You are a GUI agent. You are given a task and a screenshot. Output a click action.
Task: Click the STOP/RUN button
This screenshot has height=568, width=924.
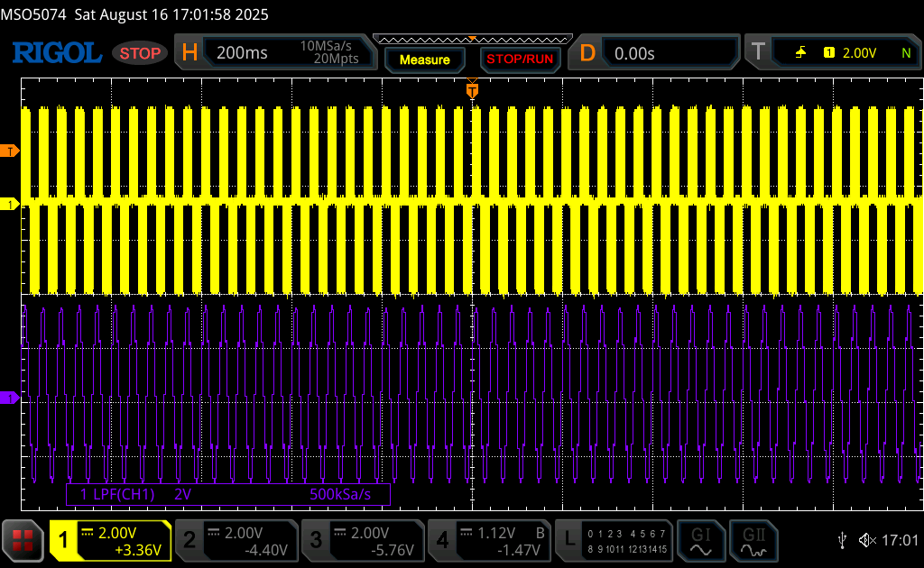(x=520, y=60)
